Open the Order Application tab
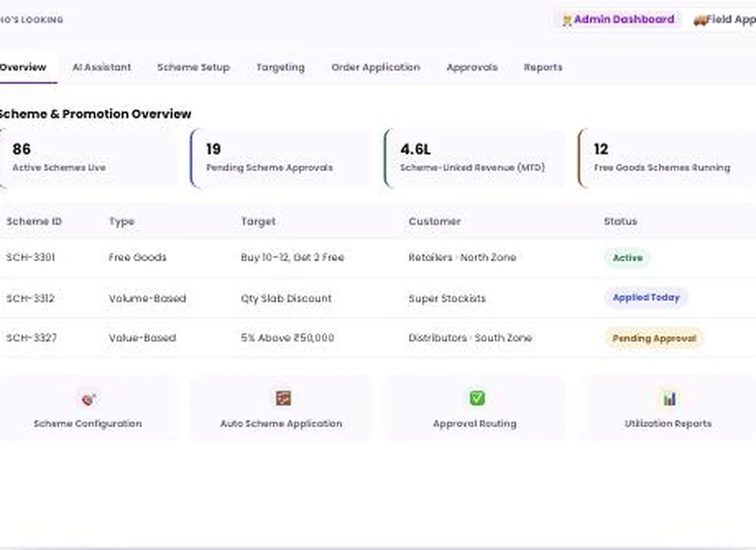756x550 pixels. 375,68
